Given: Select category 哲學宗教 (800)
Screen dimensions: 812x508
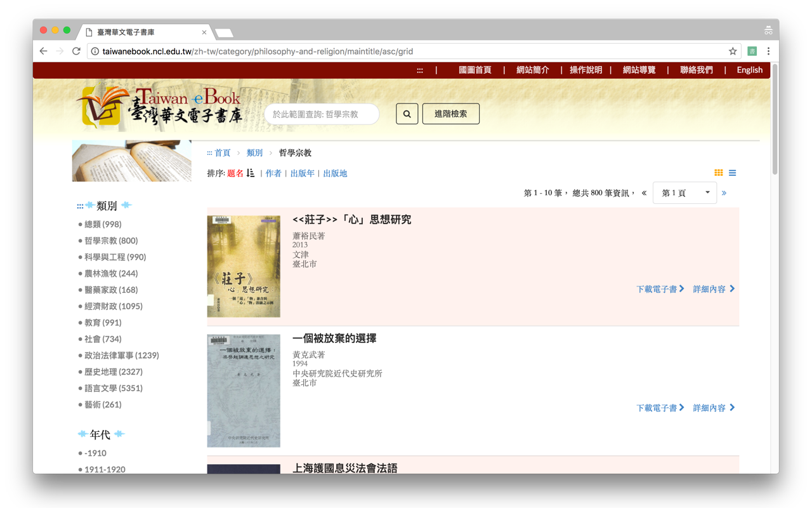Looking at the screenshot, I should click(x=111, y=241).
